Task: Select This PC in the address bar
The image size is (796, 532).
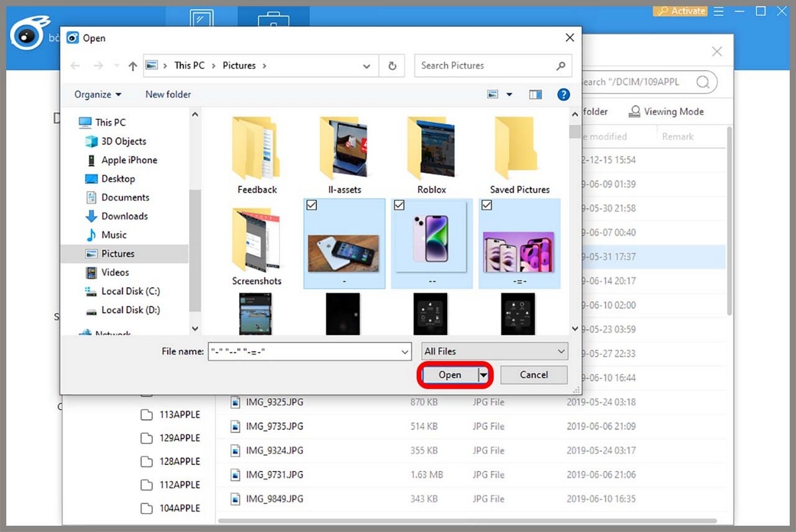Action: coord(189,66)
